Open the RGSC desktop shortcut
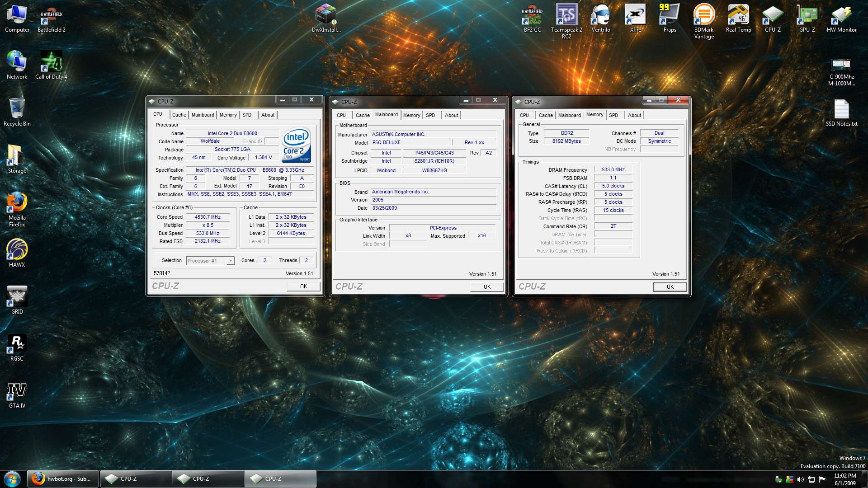This screenshot has width=868, height=488. click(17, 347)
